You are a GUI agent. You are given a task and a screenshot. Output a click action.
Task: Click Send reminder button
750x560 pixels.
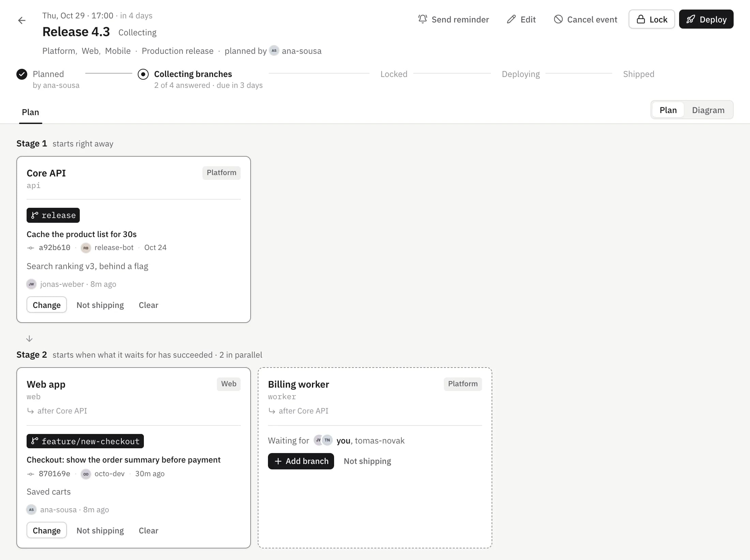pos(453,19)
